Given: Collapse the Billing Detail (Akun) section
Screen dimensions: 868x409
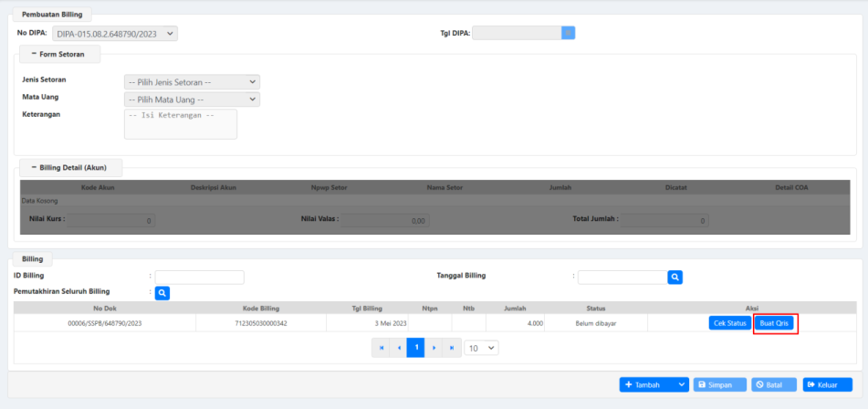Looking at the screenshot, I should click(x=34, y=168).
